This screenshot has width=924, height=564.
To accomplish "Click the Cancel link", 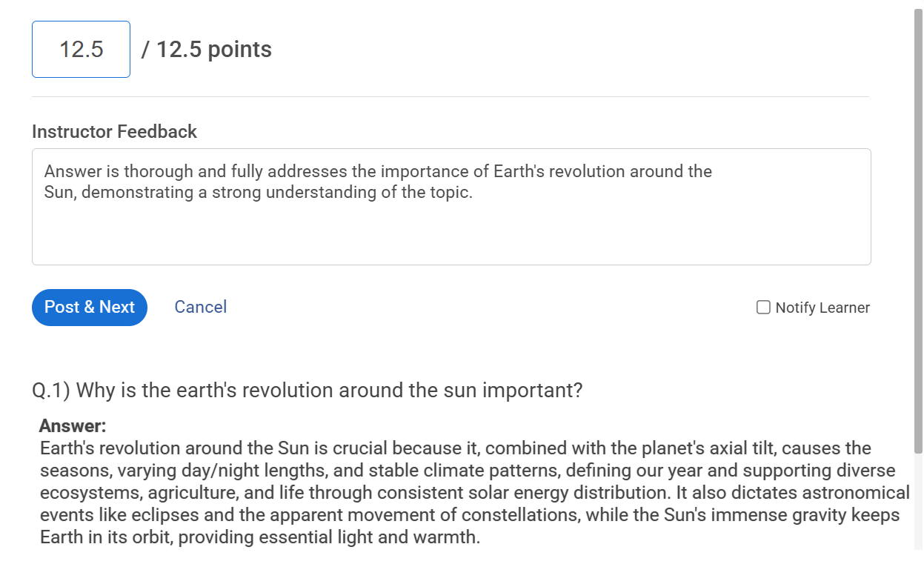I will click(200, 307).
